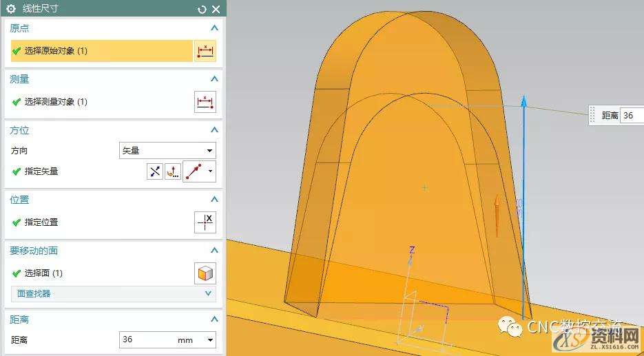Click the measurement object selection icon
The image size is (644, 356).
pos(205,102)
